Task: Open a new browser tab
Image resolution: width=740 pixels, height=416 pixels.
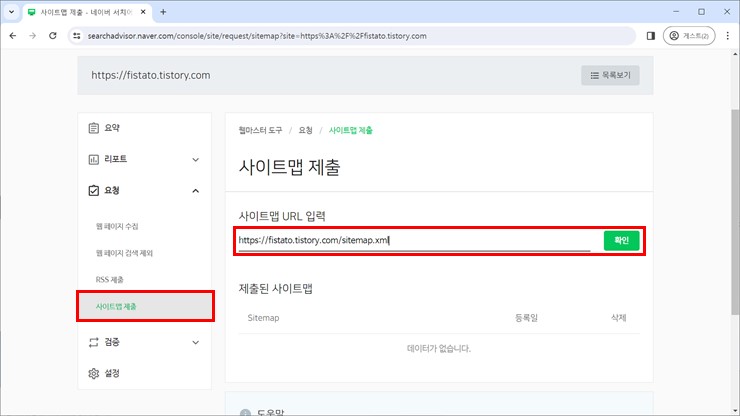Action: point(163,12)
